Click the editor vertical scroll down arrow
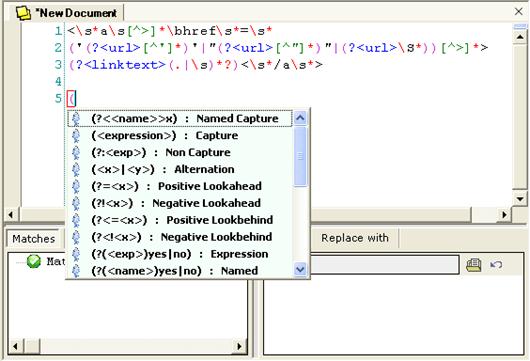The image size is (530, 361). tap(520, 199)
